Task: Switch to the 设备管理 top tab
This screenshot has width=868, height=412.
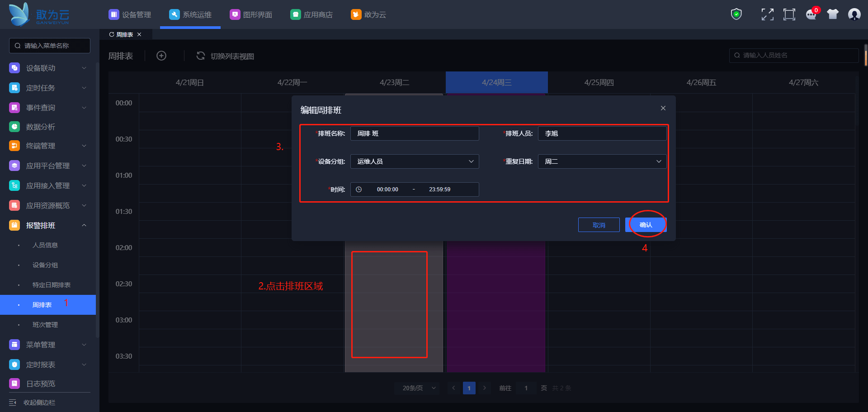Action: 130,14
